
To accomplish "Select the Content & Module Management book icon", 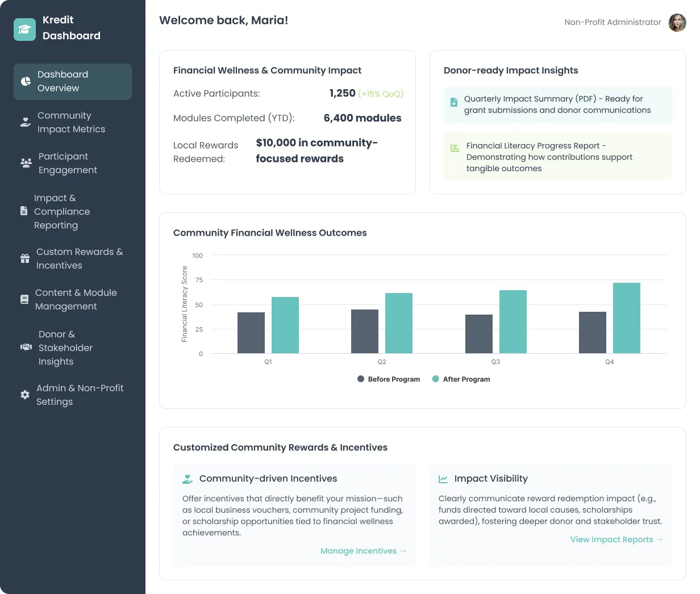I will click(x=24, y=299).
